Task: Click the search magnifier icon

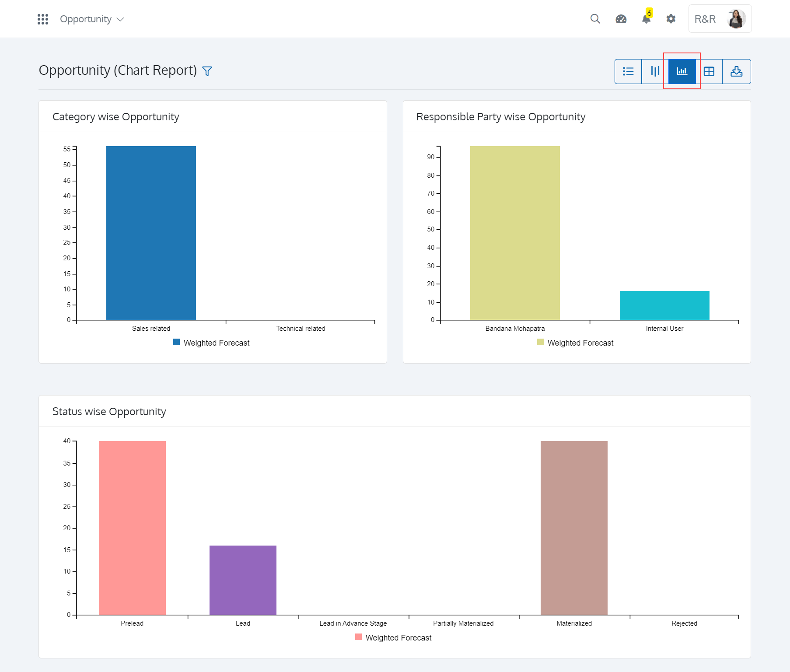Action: 595,19
